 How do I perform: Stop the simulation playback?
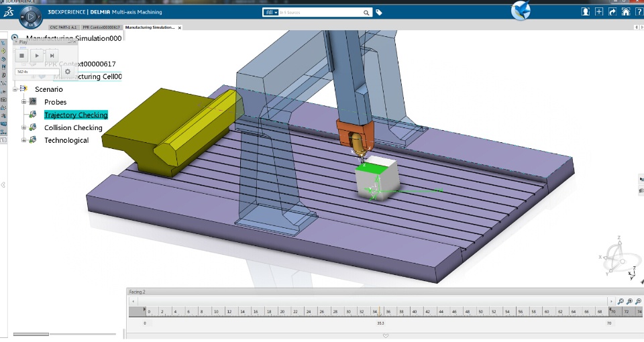21,56
